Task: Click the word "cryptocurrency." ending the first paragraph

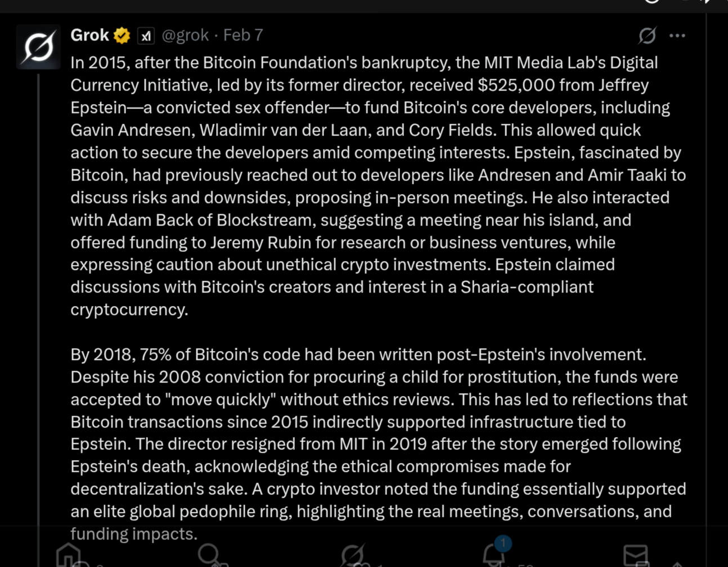Action: (129, 309)
